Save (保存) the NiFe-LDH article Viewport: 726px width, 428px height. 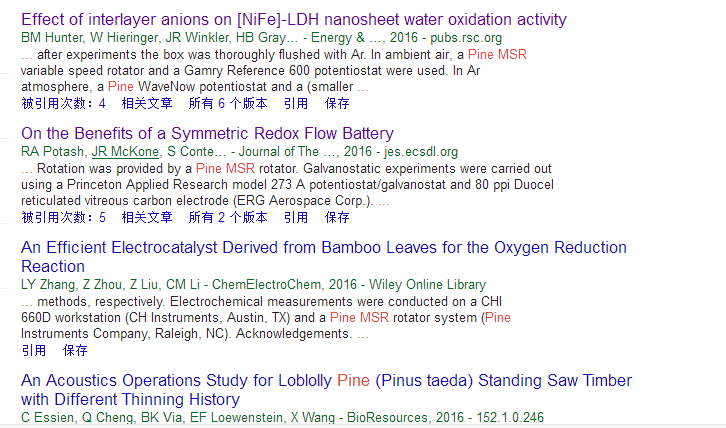(x=338, y=103)
